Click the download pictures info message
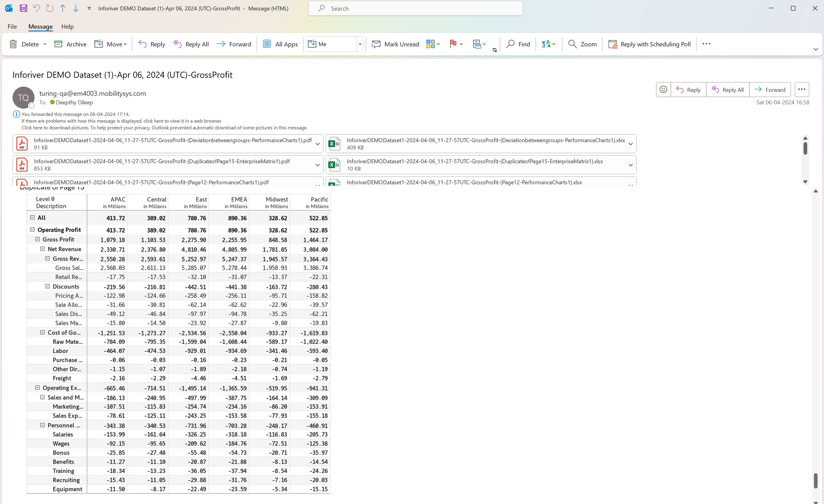The image size is (824, 504). pos(164,128)
